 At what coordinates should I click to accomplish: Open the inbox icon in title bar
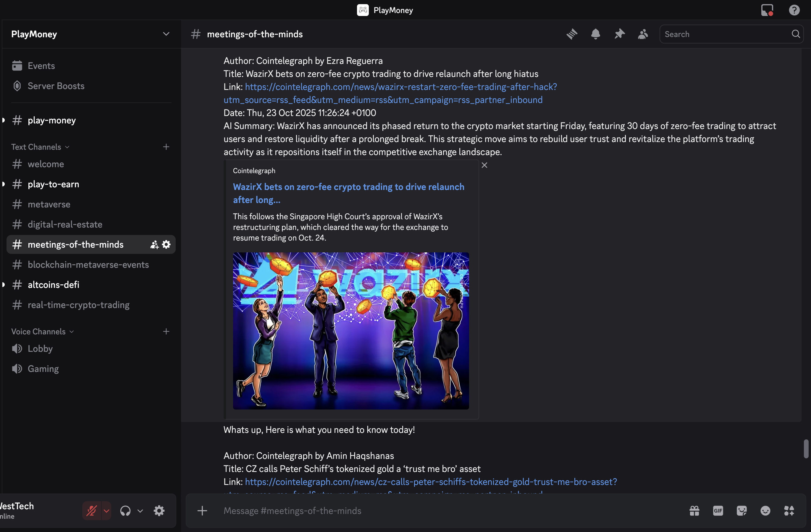pos(767,10)
